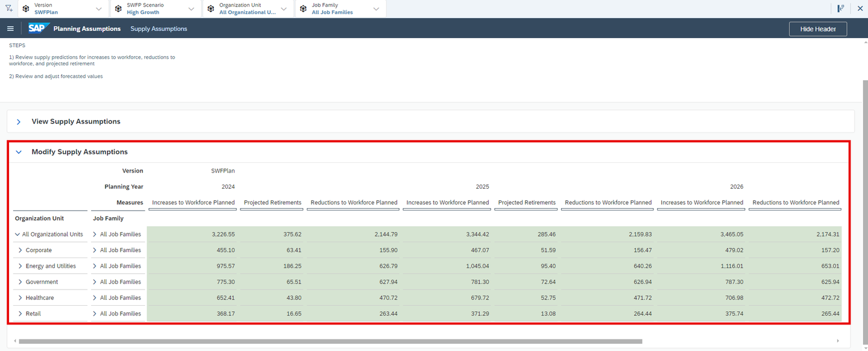Select the cell with value 1,045.04
Viewport: 868px width, 351px height.
click(448, 266)
